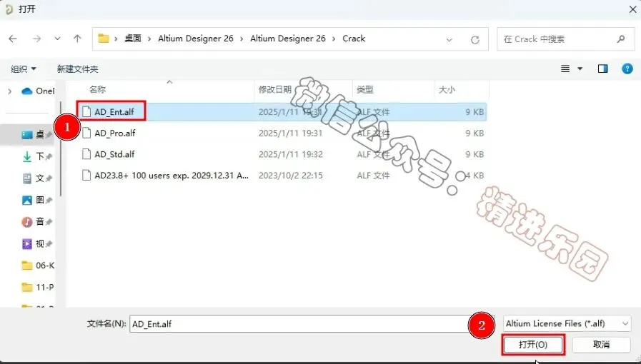The width and height of the screenshot is (641, 364).
Task: Navigate to 桌面 in the breadcrumb
Action: [133, 39]
